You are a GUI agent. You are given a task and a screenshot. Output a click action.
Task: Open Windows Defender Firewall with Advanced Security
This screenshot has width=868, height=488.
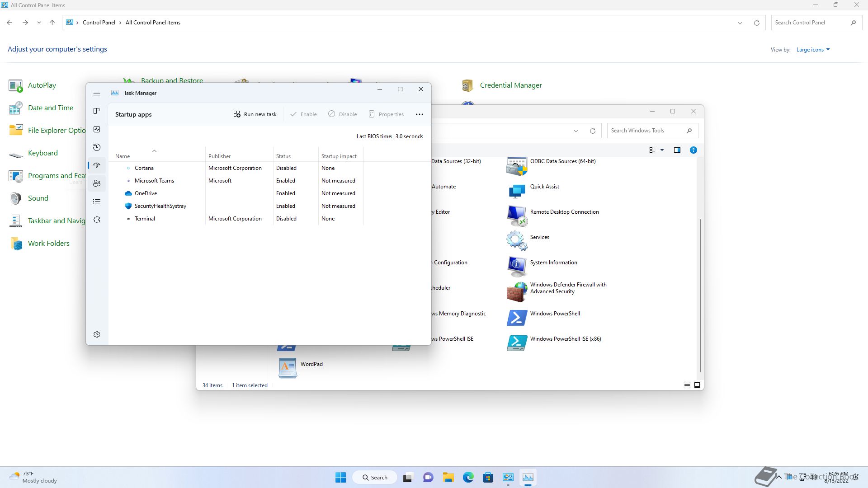[557, 292]
